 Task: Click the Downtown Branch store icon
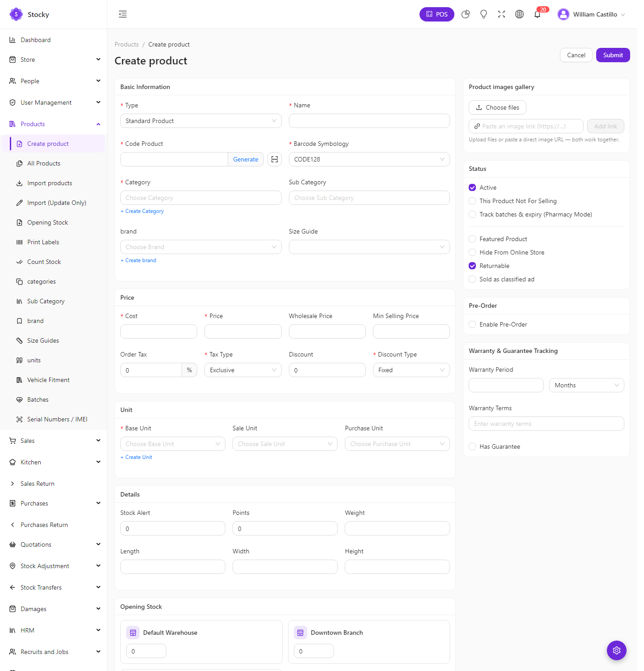[x=301, y=633]
